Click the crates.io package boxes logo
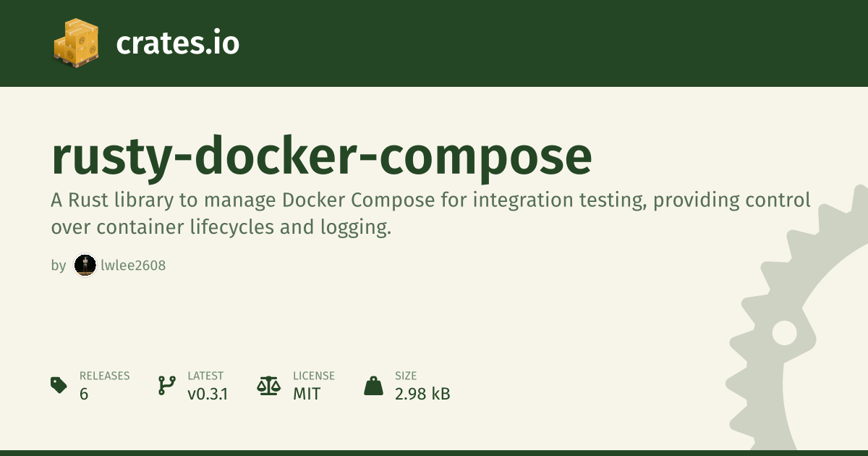Screen dimensions: 868x456 coord(76,43)
